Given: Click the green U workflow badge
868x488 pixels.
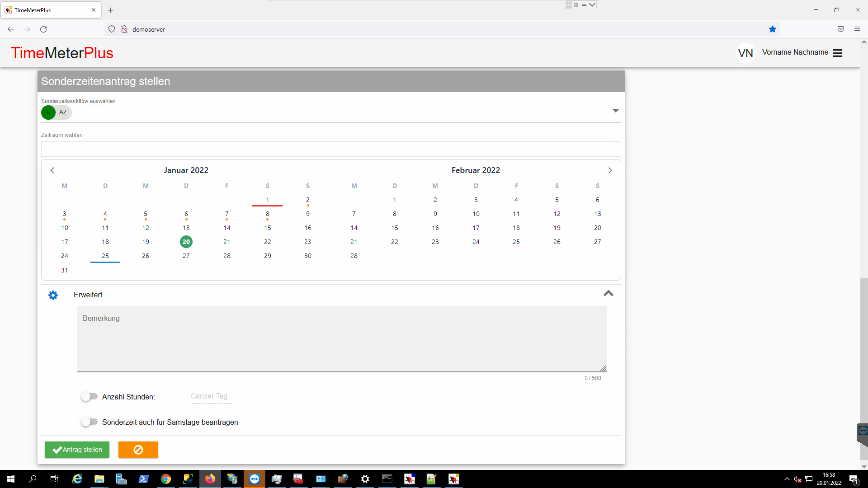Looking at the screenshot, I should point(48,112).
